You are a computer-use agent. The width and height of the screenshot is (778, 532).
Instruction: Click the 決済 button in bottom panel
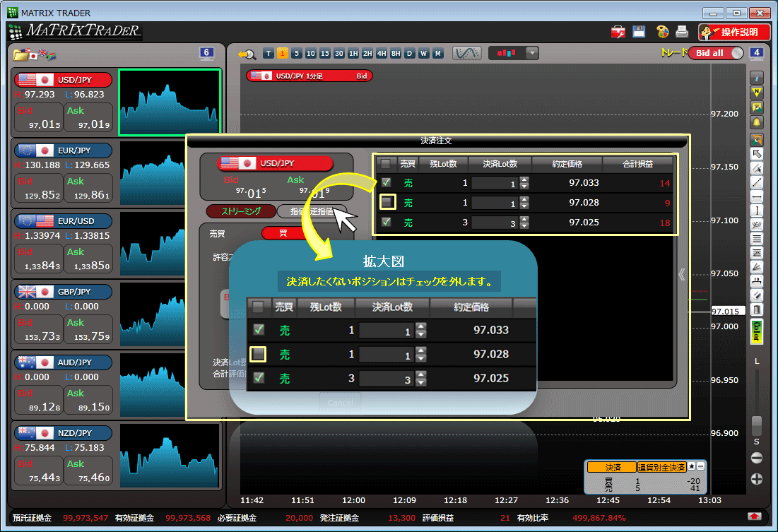[612, 467]
